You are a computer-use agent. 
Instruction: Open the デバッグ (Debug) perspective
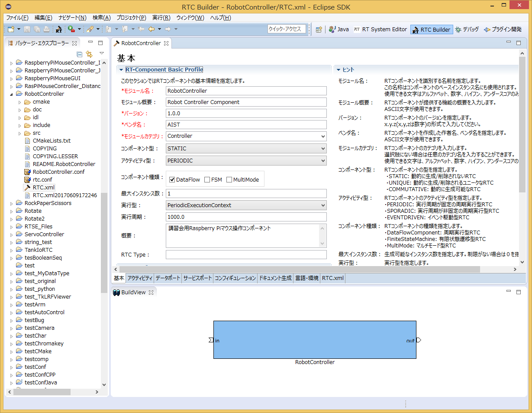click(x=467, y=29)
